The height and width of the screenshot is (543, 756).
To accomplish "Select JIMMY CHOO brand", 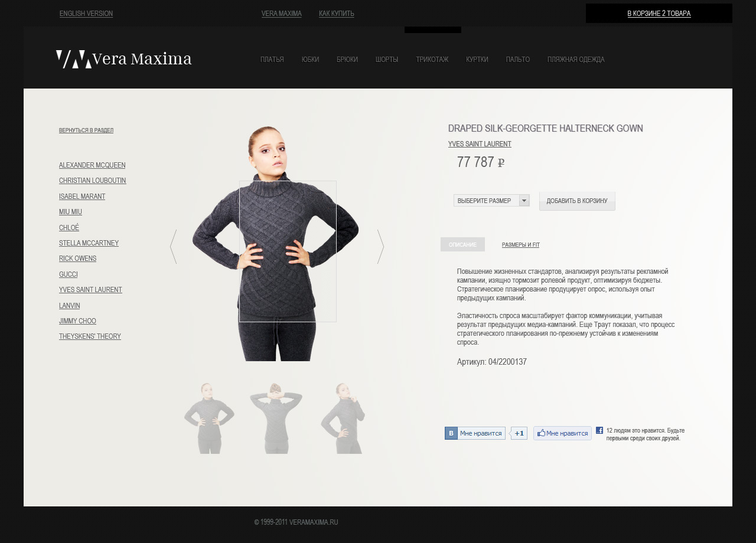I will point(77,321).
